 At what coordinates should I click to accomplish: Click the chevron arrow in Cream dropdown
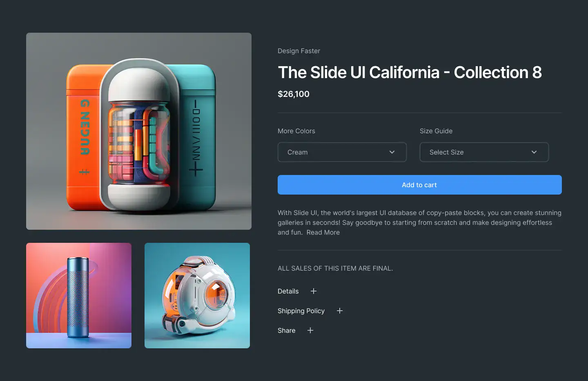[x=392, y=152]
